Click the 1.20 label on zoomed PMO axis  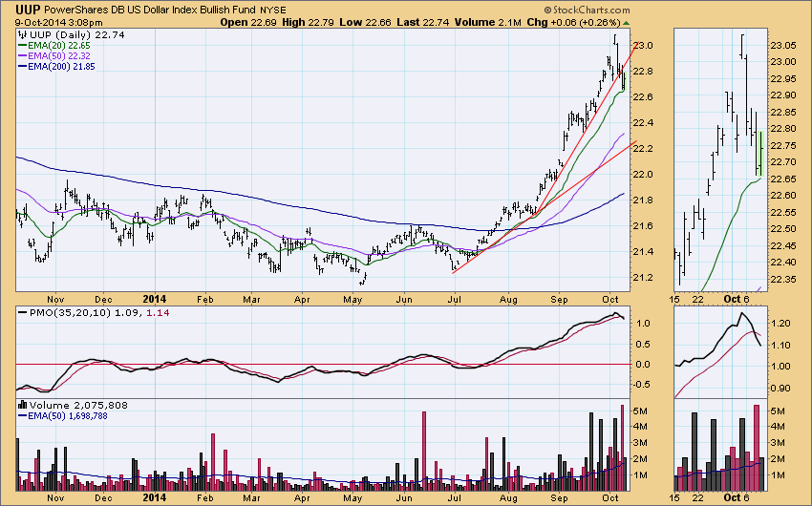(x=780, y=324)
